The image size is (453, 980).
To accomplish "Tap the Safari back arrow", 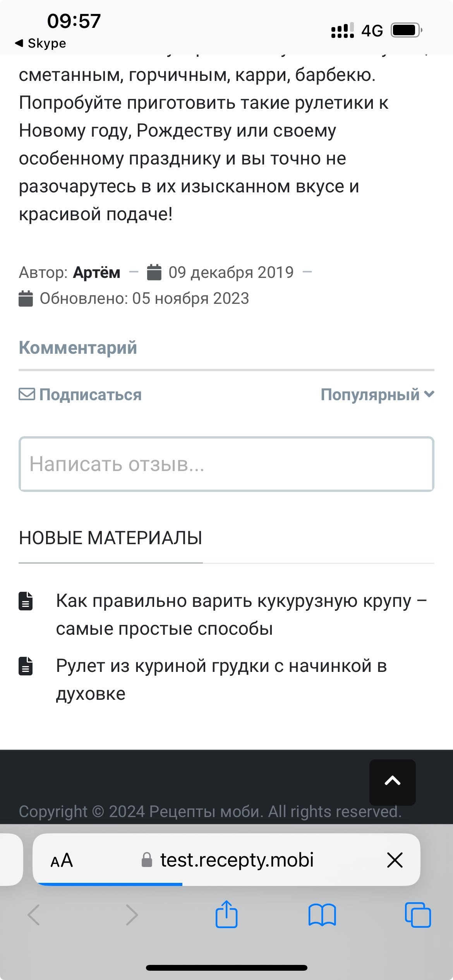I will [x=34, y=915].
